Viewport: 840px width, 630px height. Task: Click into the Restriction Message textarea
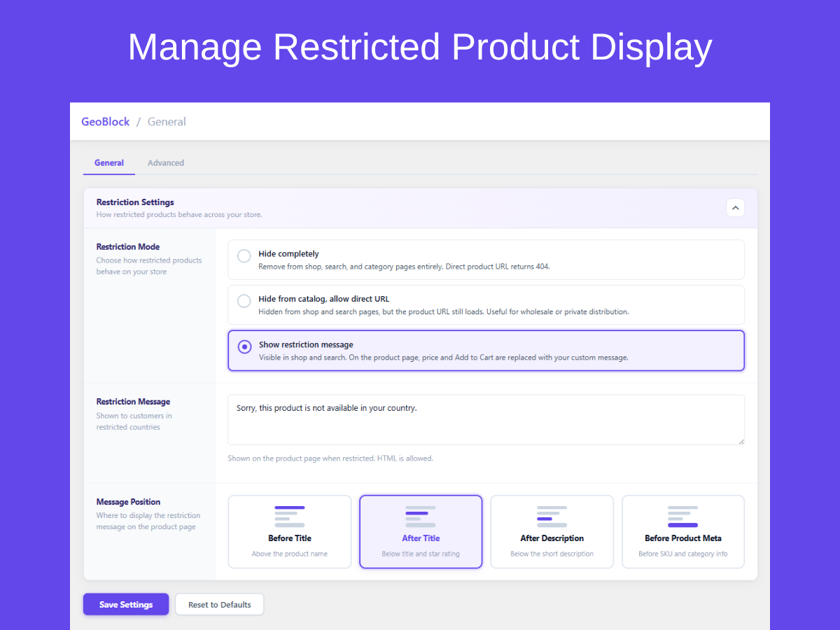click(486, 420)
